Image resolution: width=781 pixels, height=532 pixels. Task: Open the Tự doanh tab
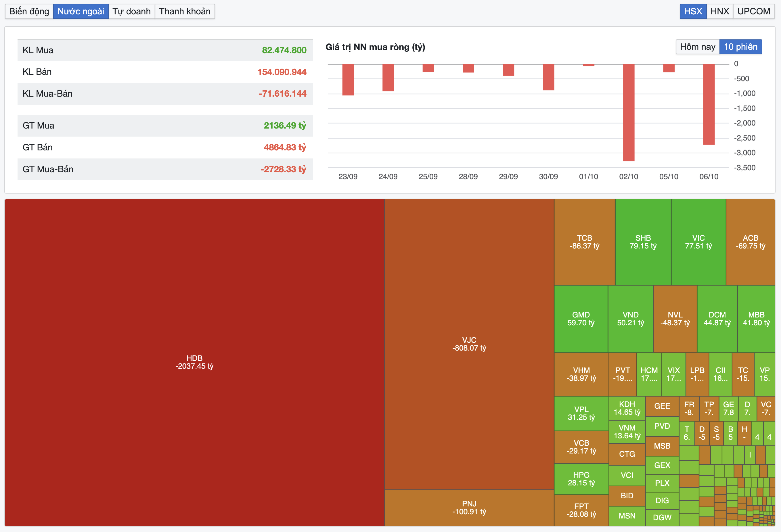pyautogui.click(x=131, y=12)
